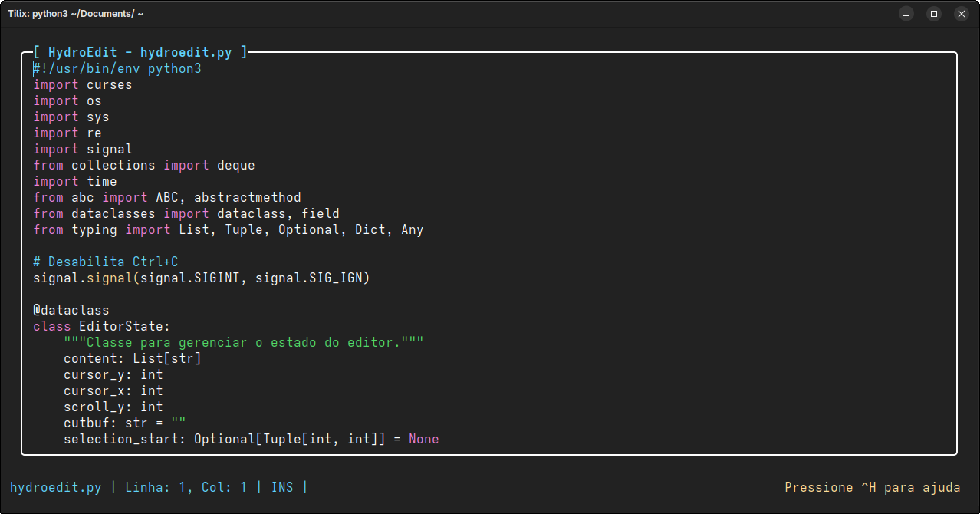
Task: Click the "HydroEdit - hydroedit.py" editor header
Action: click(140, 53)
